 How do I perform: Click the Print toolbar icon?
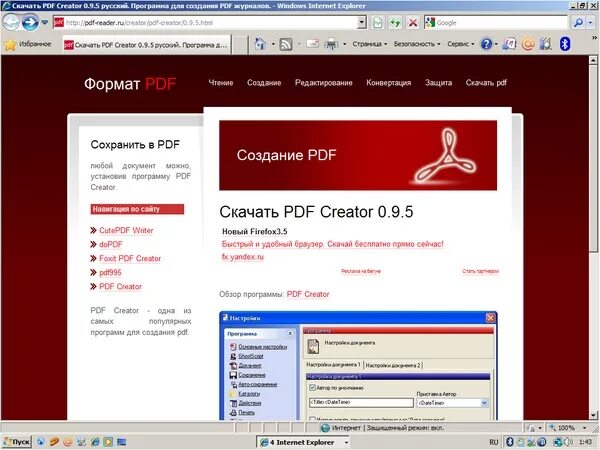[x=331, y=44]
